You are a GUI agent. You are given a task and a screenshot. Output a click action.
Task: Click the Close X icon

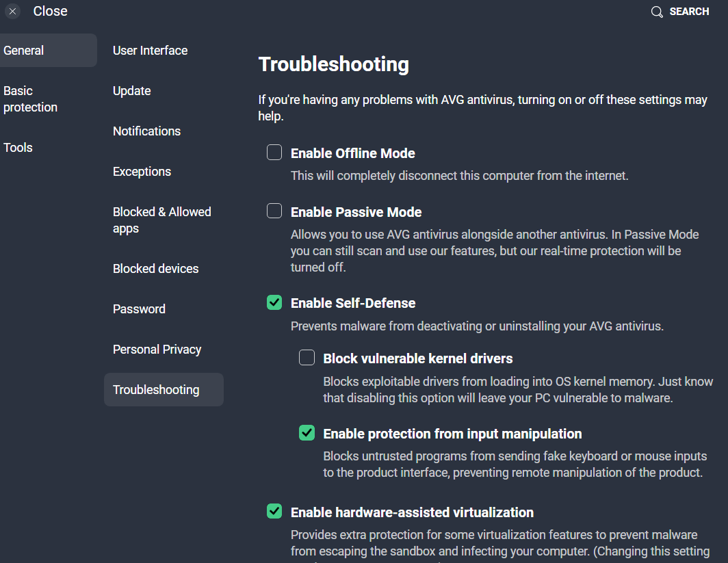(x=13, y=12)
